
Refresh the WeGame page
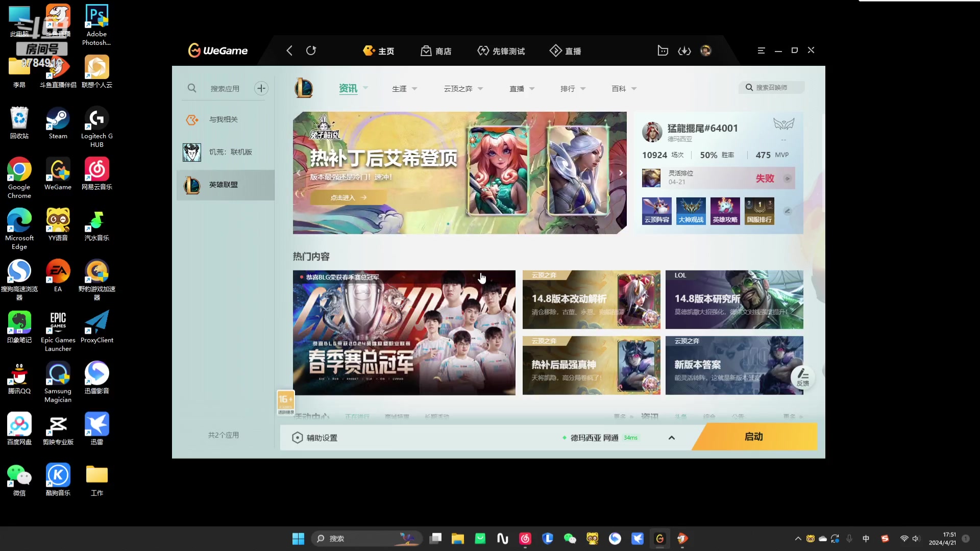[311, 51]
